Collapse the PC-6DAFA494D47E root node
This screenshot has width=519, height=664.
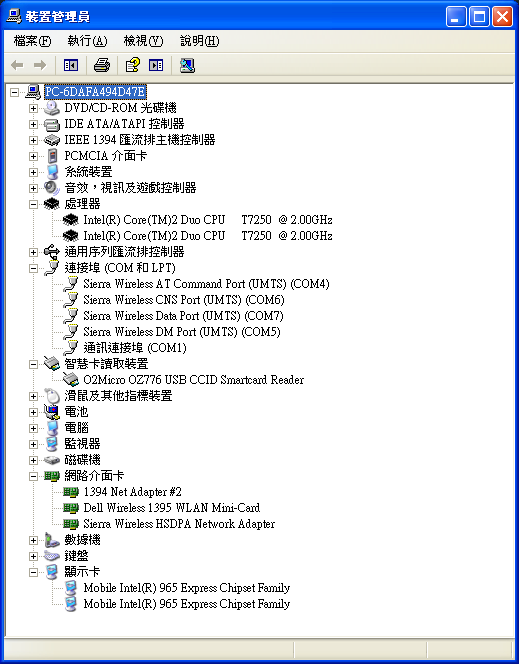(14, 92)
